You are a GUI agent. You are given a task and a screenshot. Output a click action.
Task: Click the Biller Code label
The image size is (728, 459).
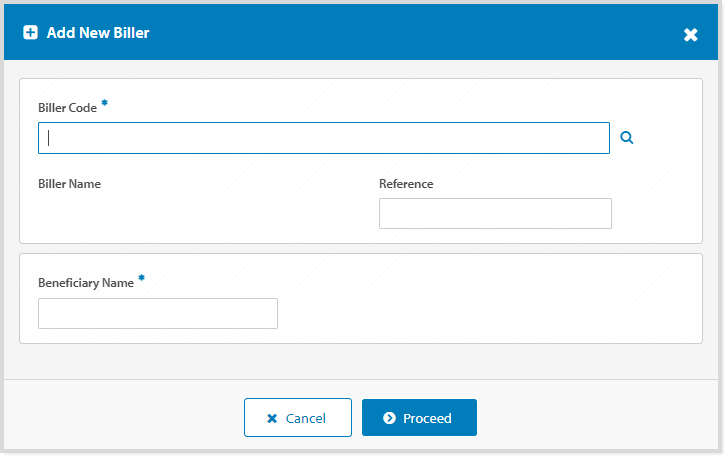[x=67, y=108]
